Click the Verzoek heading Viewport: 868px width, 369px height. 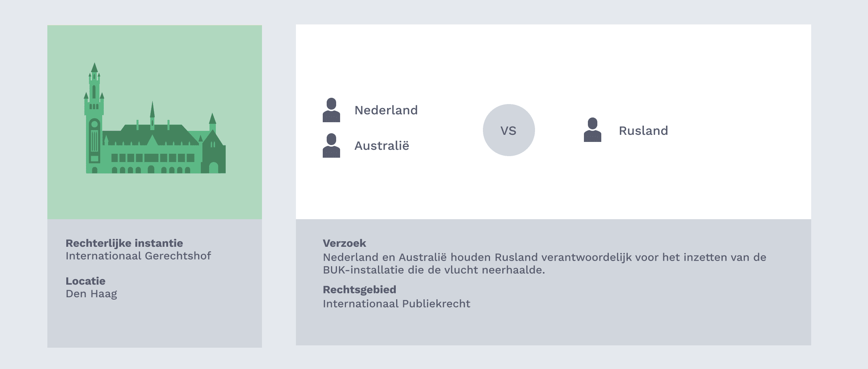coord(344,243)
